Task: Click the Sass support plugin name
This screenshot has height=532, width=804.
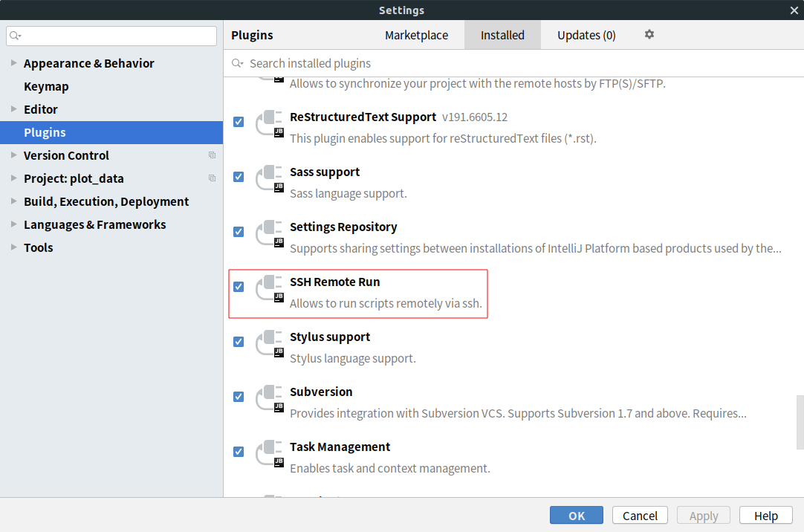Action: [x=325, y=172]
